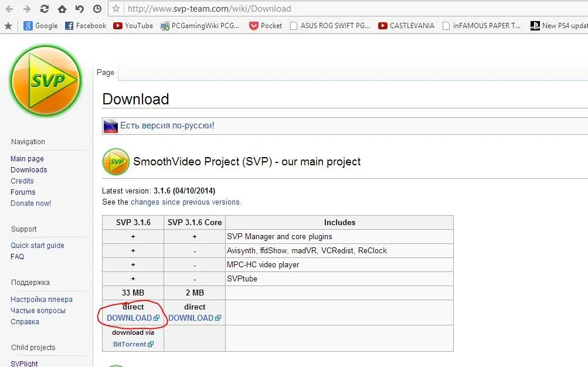Click the Includes column header
588x367 pixels.
pyautogui.click(x=339, y=222)
